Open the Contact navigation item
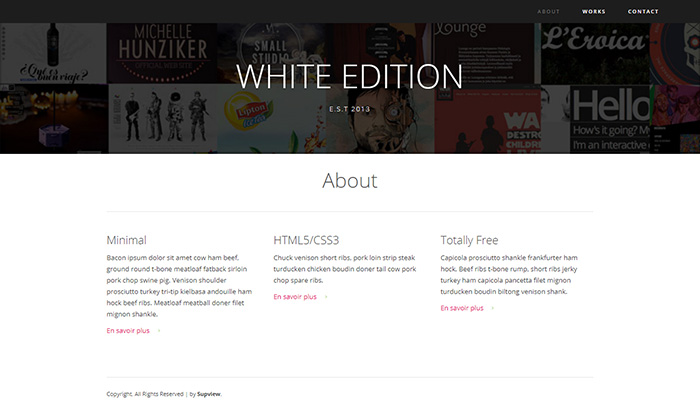Screen dimensions: 700x415 [643, 12]
